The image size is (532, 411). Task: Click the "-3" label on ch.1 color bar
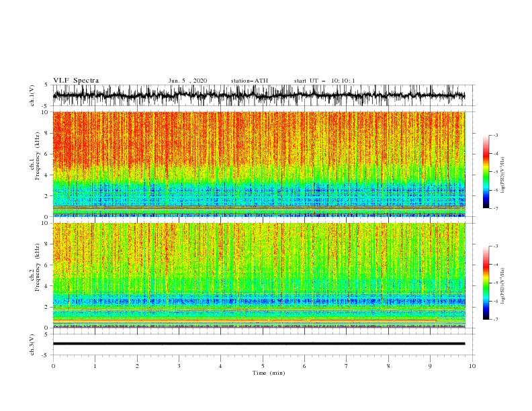coord(495,135)
